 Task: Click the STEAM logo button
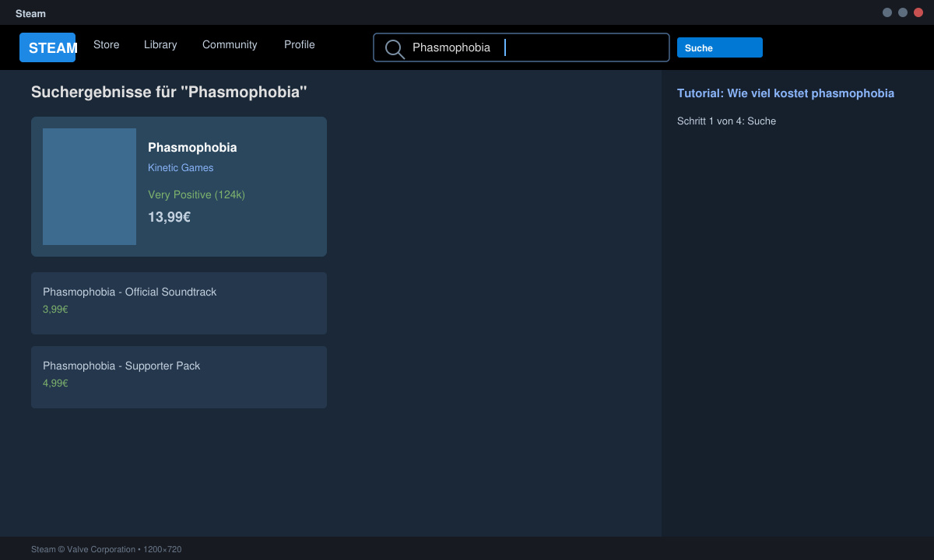[x=47, y=47]
